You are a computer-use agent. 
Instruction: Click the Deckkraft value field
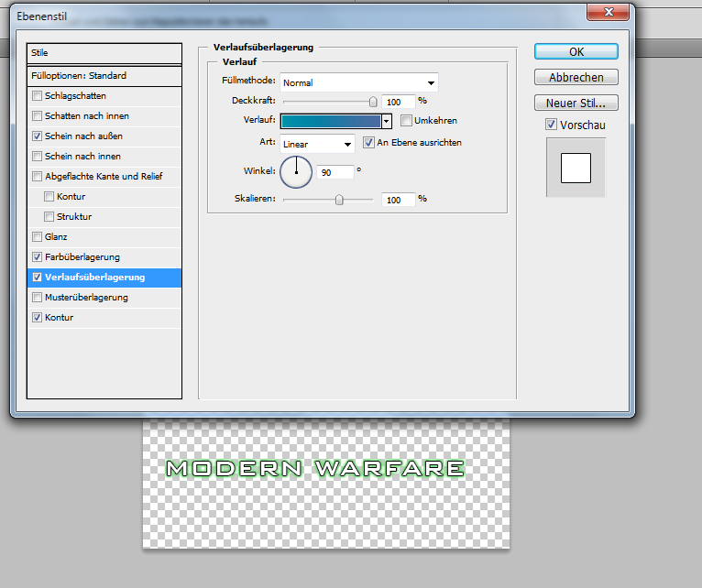click(x=399, y=102)
